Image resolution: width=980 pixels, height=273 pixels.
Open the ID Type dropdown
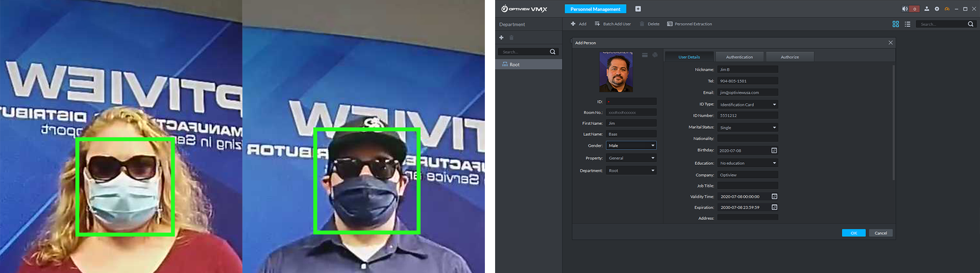point(774,105)
